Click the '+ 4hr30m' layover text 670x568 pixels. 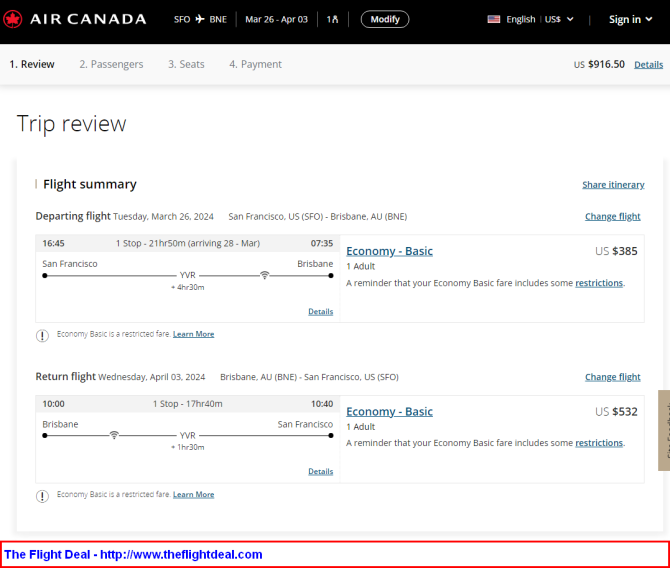[188, 287]
